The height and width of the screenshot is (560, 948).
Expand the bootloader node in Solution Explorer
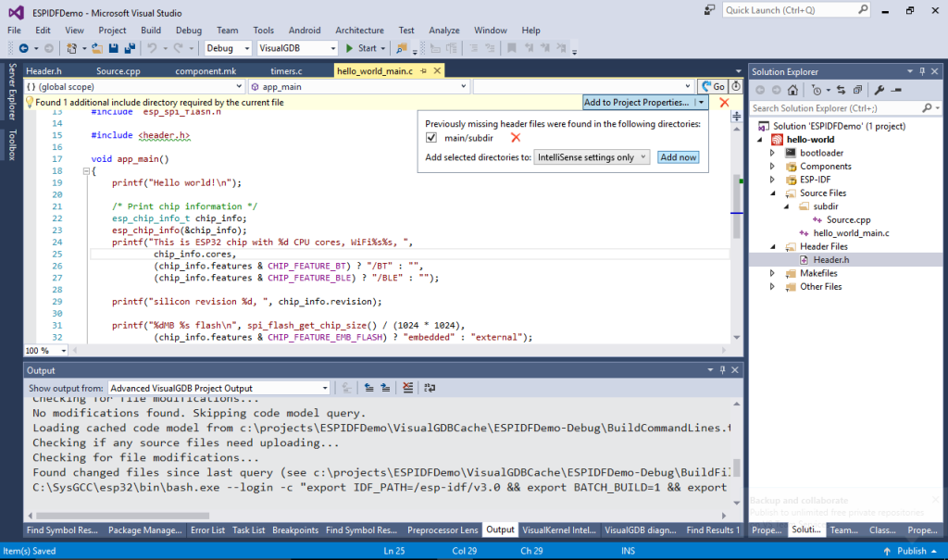(x=772, y=153)
